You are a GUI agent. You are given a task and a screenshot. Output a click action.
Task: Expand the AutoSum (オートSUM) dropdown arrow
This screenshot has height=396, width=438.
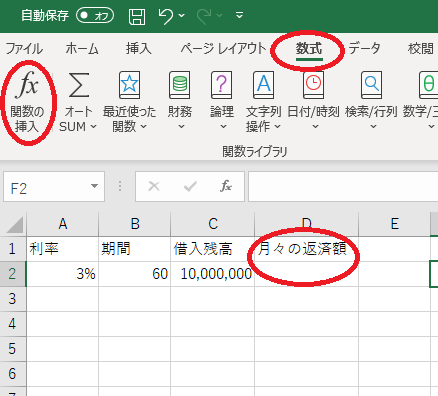[94, 127]
